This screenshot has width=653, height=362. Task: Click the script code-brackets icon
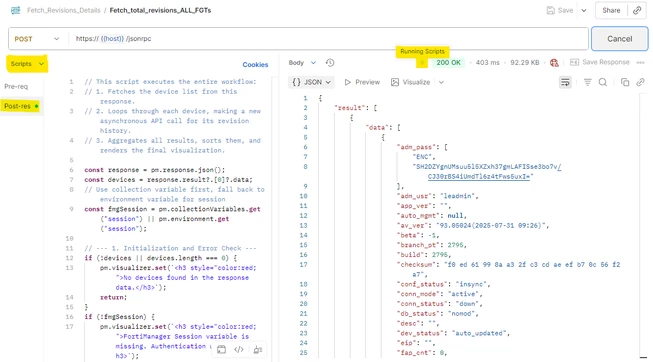click(x=239, y=350)
